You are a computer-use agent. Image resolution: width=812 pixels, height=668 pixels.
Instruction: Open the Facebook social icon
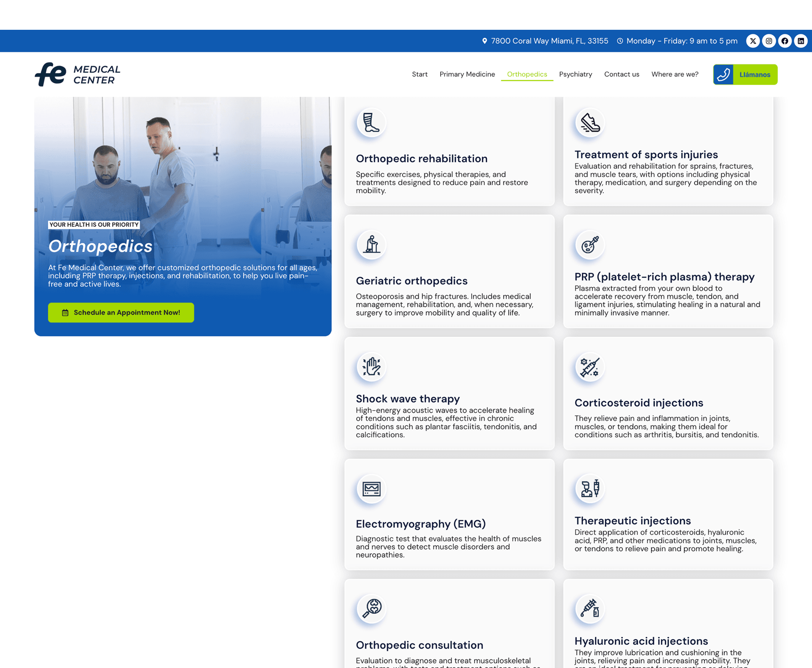tap(785, 41)
